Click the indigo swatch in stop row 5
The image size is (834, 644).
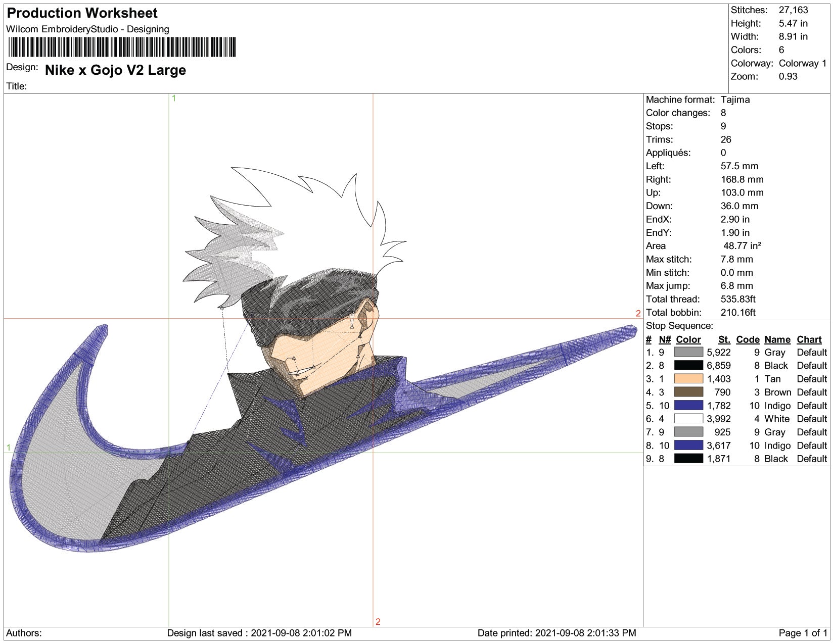pos(688,405)
